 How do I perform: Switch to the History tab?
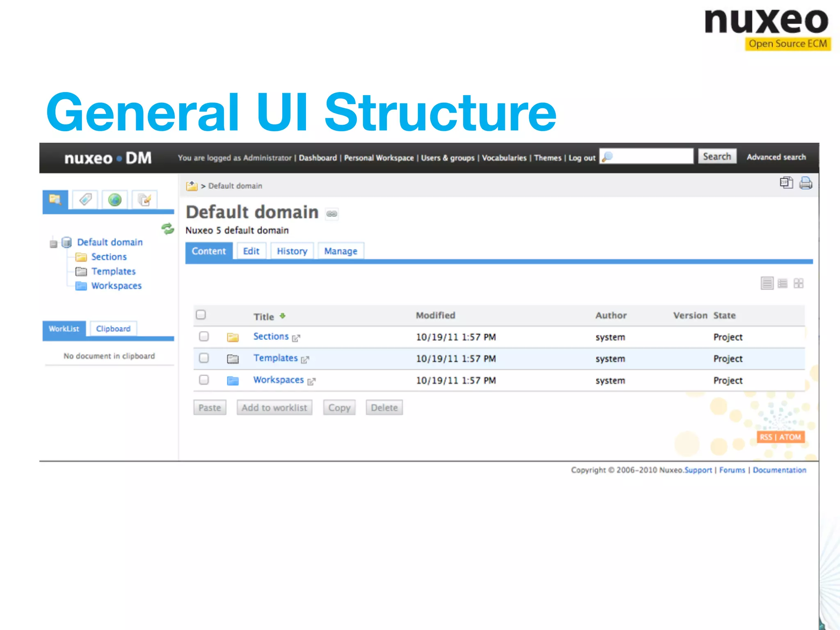click(x=292, y=251)
